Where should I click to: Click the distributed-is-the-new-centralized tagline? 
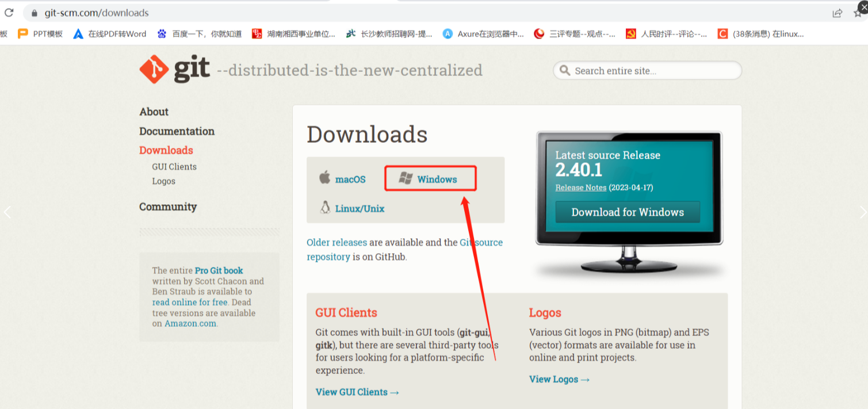coord(350,71)
